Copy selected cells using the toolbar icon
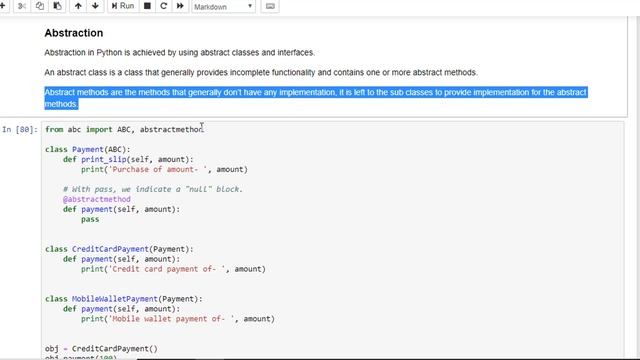The image size is (640, 360). pos(40,6)
